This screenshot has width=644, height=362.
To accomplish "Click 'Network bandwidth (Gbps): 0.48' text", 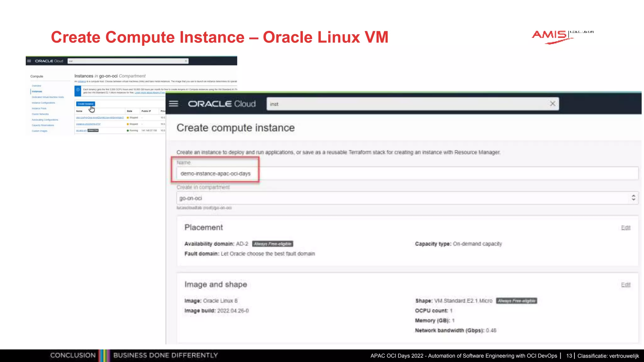I will [456, 330].
